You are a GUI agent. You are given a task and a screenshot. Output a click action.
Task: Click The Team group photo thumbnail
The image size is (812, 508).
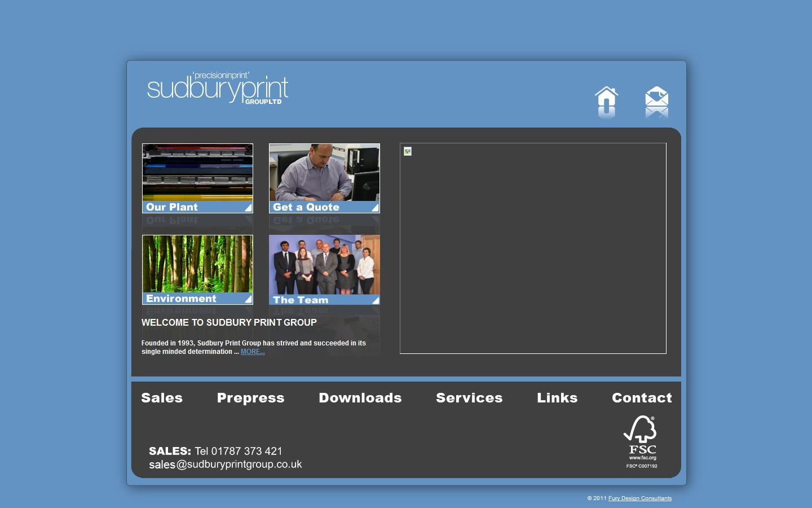pos(324,264)
